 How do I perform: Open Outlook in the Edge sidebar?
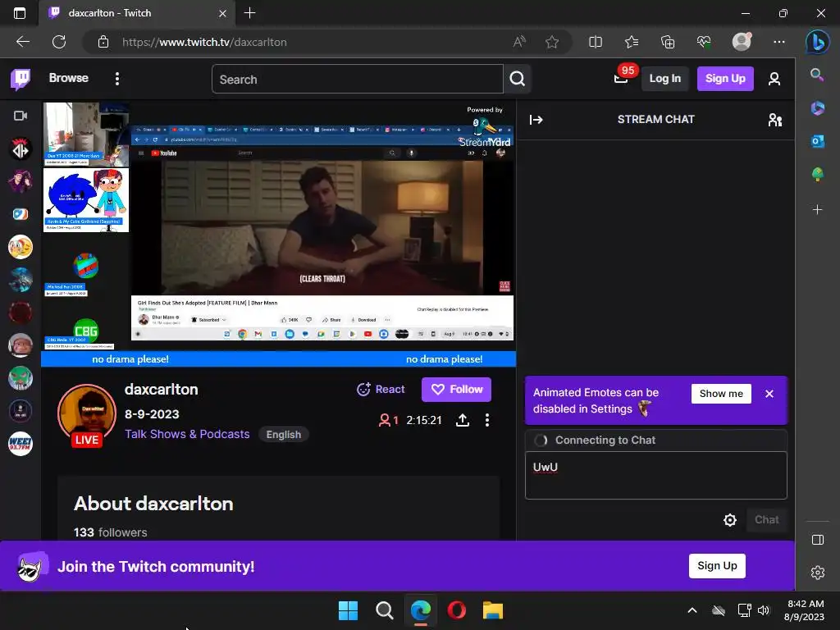818,141
